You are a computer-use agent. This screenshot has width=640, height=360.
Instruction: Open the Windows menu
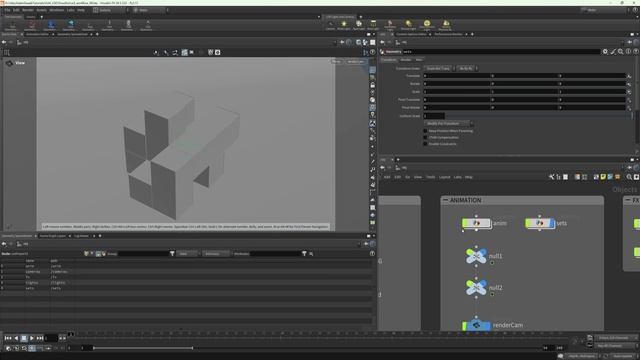[x=57, y=10]
